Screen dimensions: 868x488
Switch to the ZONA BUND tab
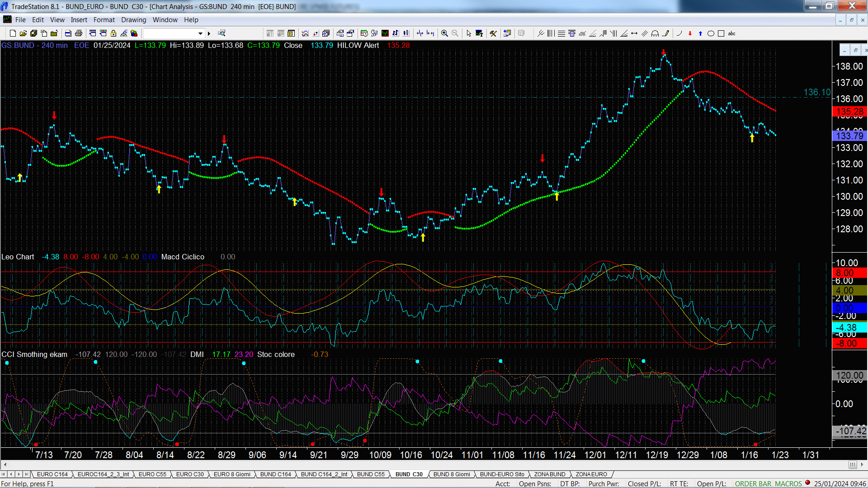(550, 474)
